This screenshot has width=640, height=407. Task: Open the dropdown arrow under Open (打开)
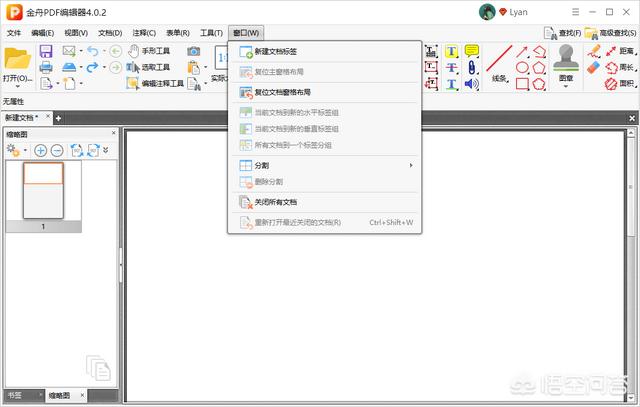pos(18,86)
